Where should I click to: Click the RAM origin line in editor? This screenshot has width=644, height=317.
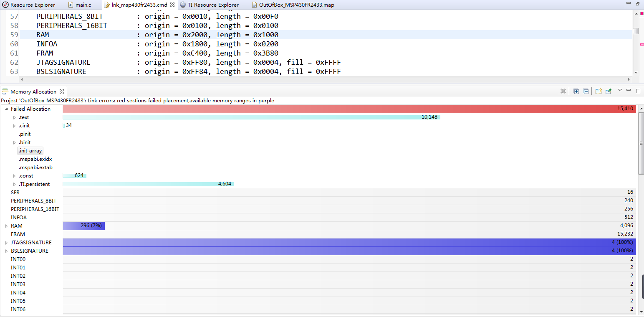157,35
